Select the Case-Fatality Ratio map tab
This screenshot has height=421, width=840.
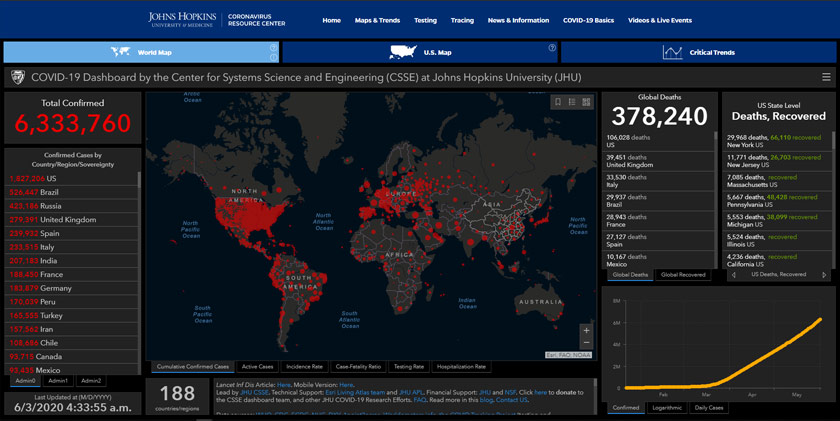pyautogui.click(x=358, y=367)
